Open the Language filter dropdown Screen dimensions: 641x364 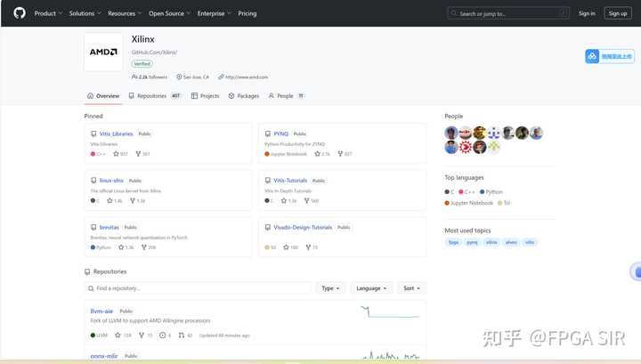pos(371,288)
